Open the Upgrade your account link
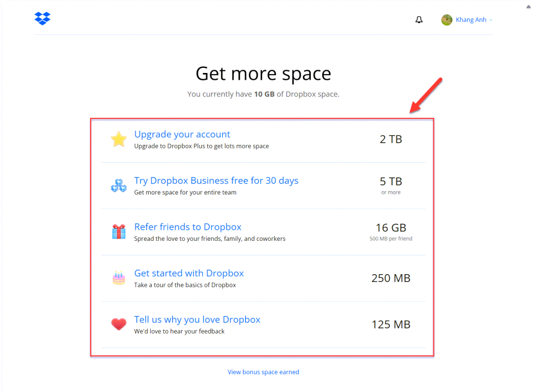534x392 pixels. pos(182,134)
